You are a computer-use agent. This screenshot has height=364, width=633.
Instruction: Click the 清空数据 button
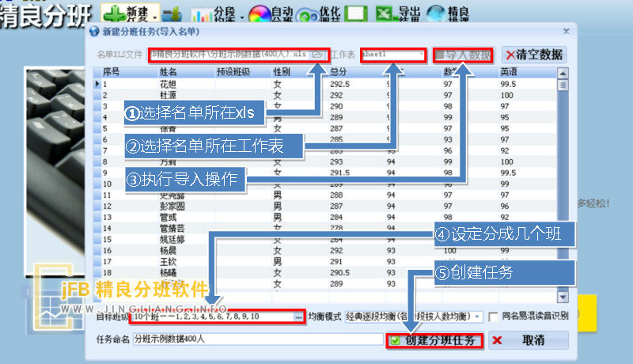click(x=534, y=55)
